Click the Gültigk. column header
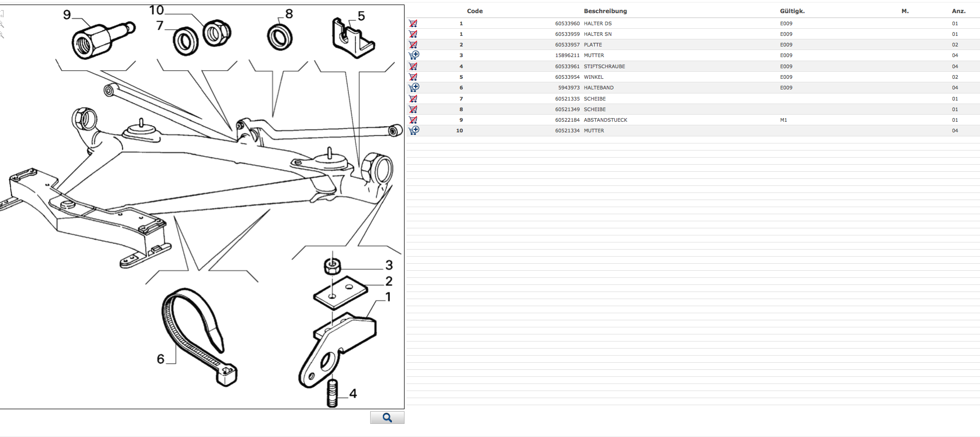980x437 pixels. [x=792, y=11]
